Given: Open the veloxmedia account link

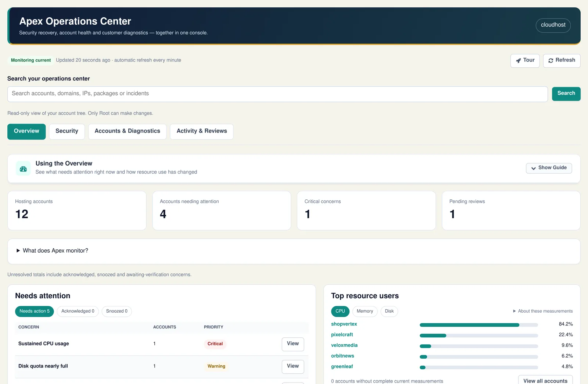Looking at the screenshot, I should click(x=344, y=345).
